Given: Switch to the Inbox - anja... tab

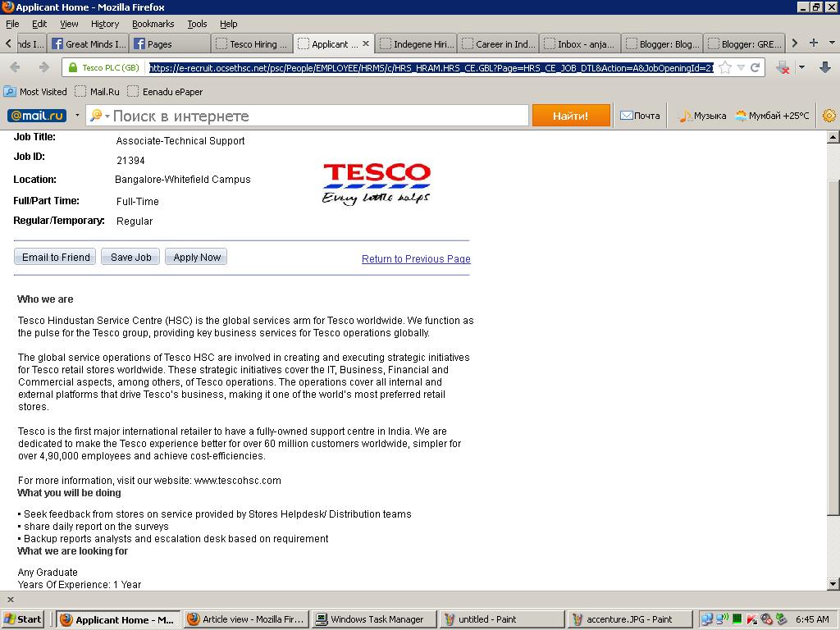Looking at the screenshot, I should [x=580, y=44].
